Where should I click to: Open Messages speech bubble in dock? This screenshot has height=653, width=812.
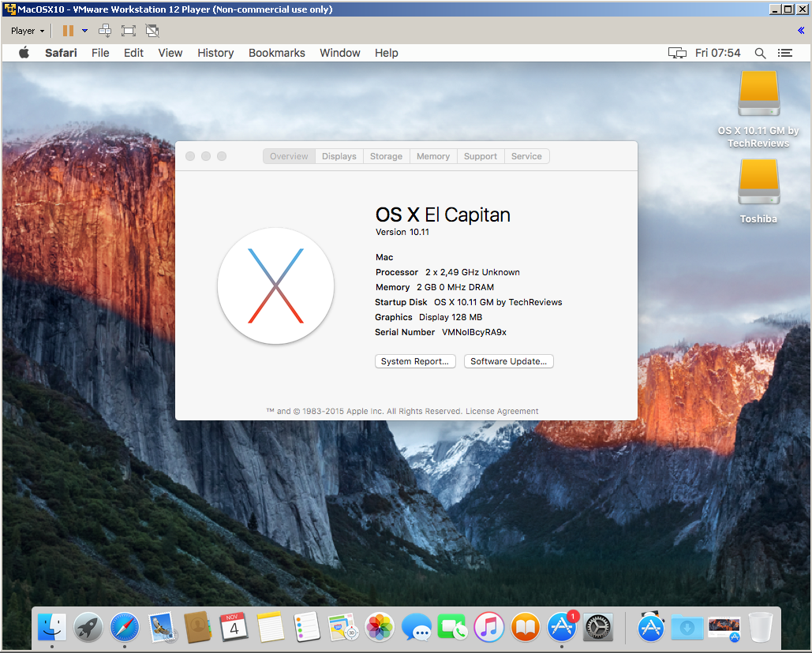[x=417, y=627]
